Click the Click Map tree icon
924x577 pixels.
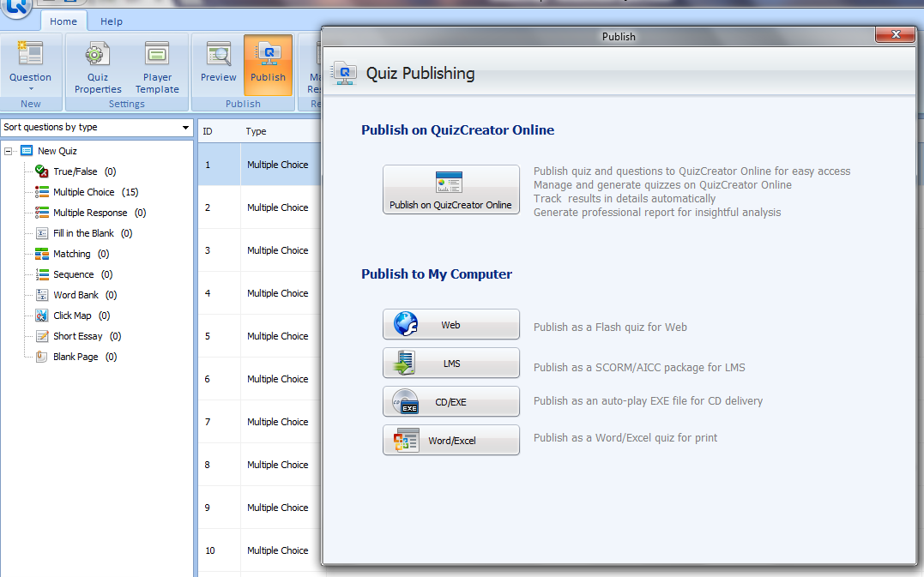tap(42, 316)
